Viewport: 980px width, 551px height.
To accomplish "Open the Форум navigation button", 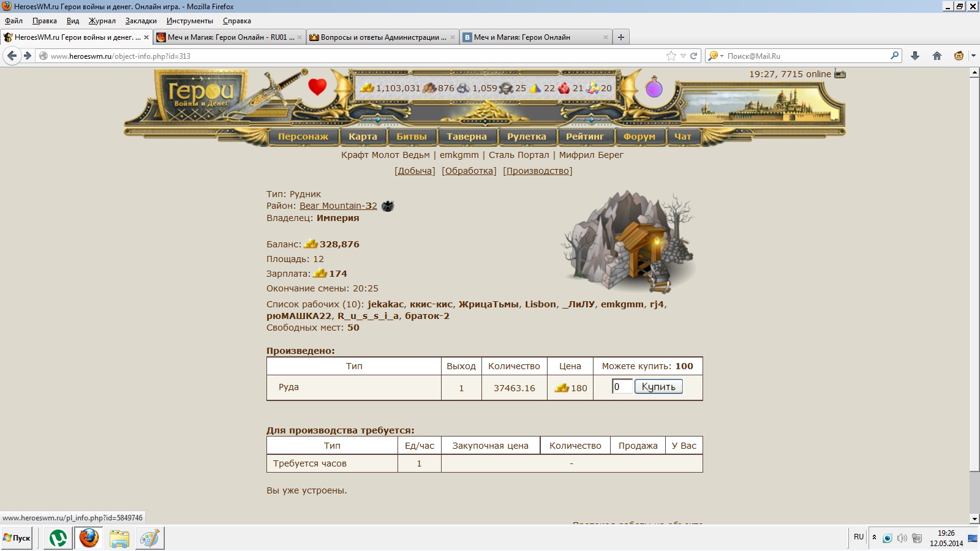I will click(x=639, y=137).
